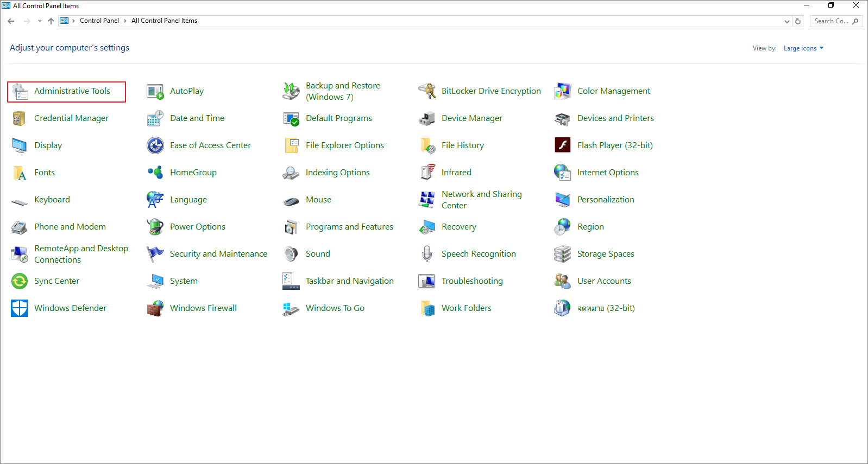Screen dimensions: 868x464
Task: Open the Recovery link
Action: click(459, 227)
